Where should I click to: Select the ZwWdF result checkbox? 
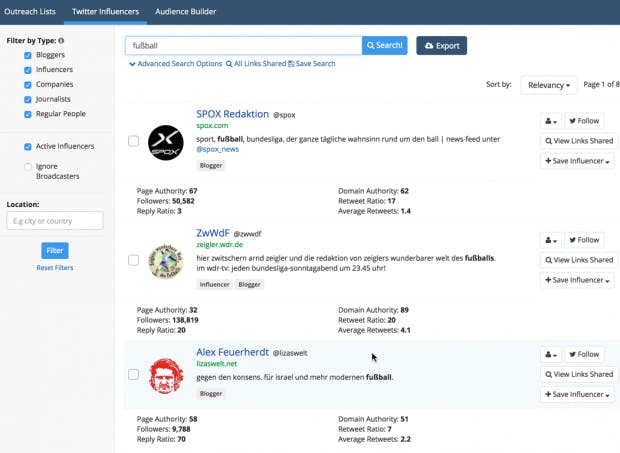134,260
